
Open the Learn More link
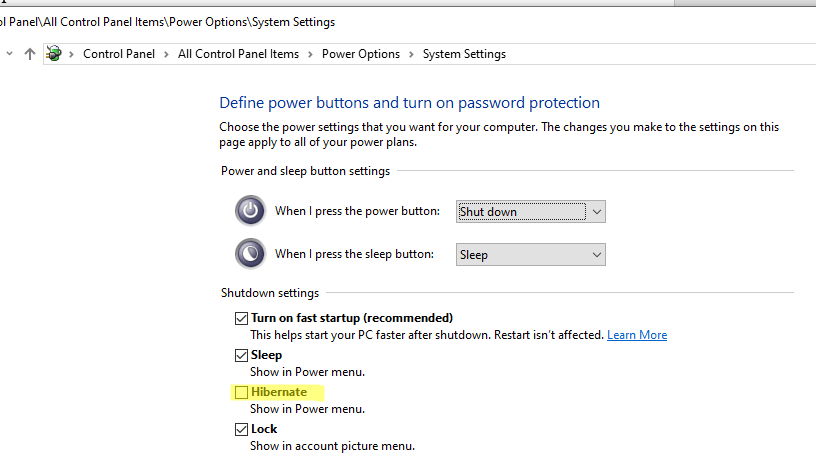tap(637, 335)
